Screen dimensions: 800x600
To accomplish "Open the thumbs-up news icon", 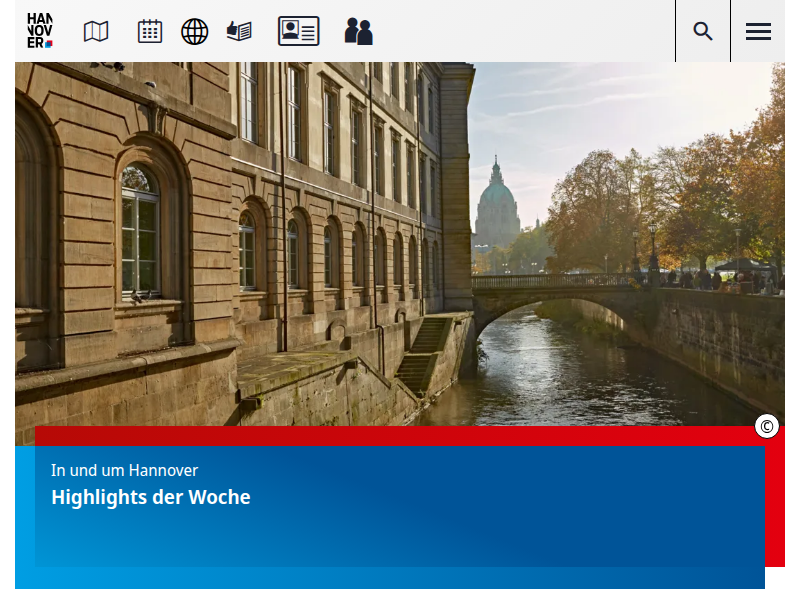I will (239, 31).
